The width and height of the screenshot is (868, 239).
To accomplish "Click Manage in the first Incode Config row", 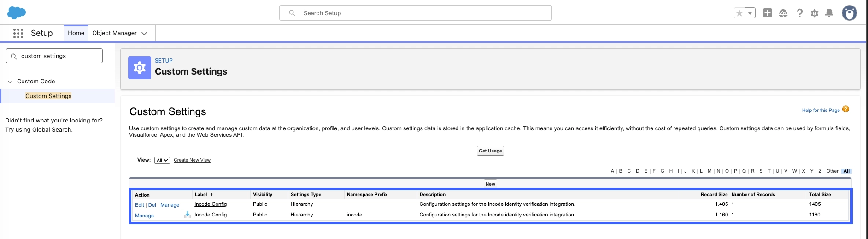I will click(x=170, y=205).
